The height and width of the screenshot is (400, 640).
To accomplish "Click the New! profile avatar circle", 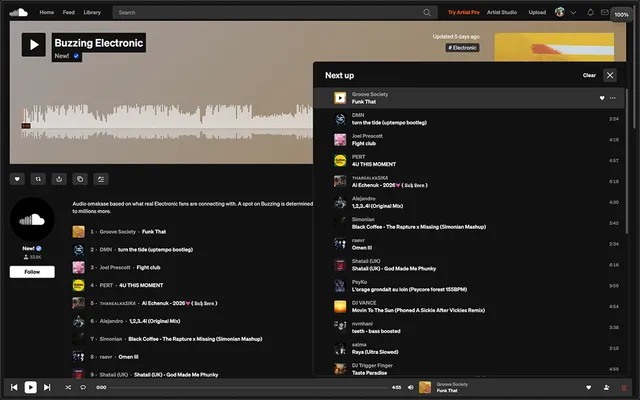I will coord(32,220).
